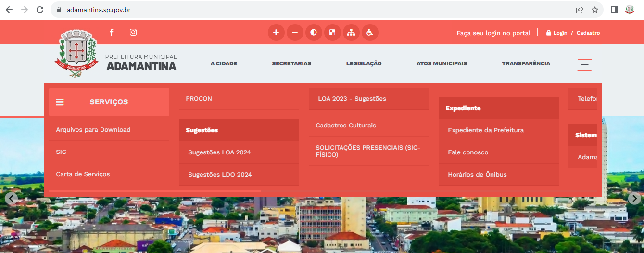
Task: Click the Login link
Action: point(560,33)
